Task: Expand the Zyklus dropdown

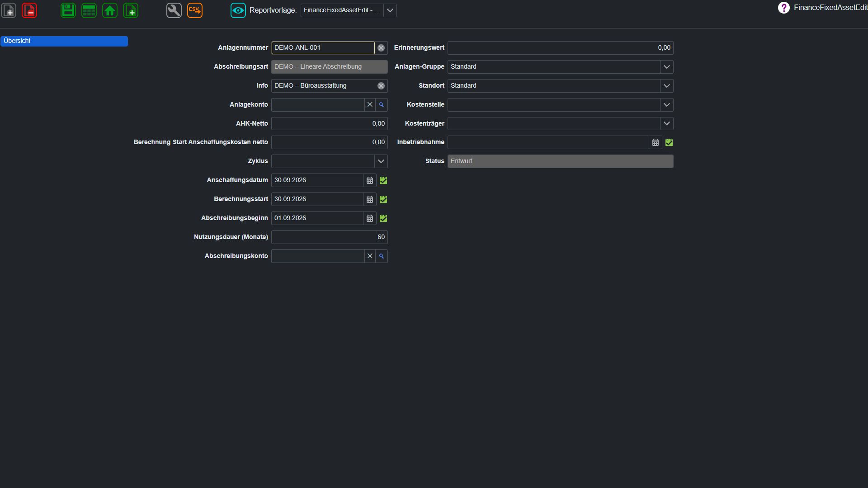Action: click(x=381, y=161)
